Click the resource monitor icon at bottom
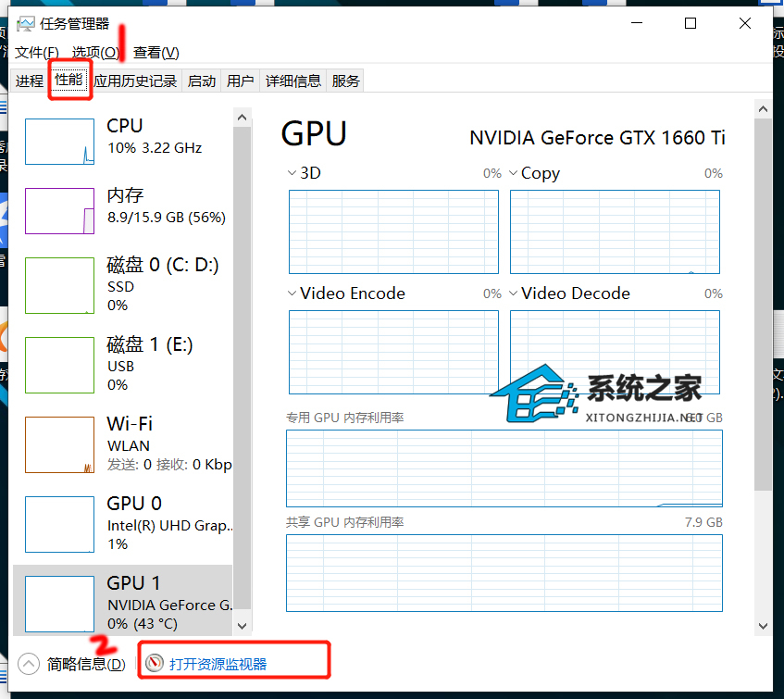784x699 pixels. point(155,663)
